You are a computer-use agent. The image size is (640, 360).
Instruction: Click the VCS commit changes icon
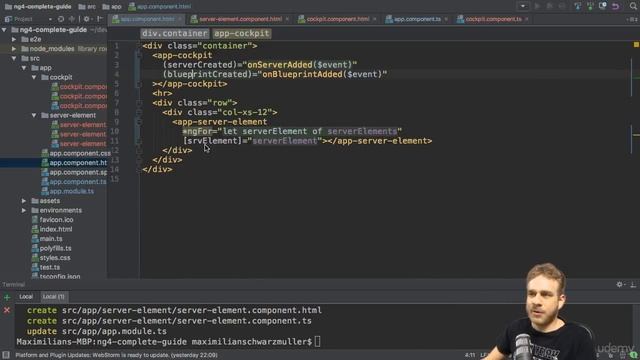click(590, 6)
